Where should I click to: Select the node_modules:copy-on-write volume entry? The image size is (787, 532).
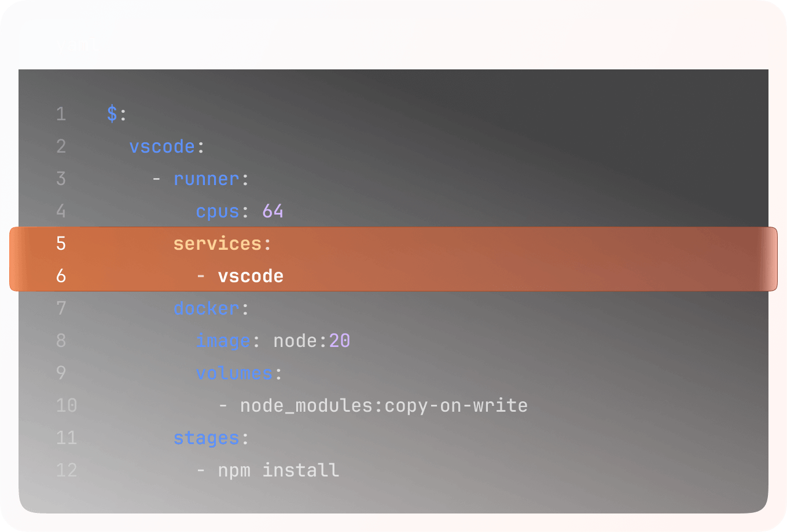(384, 405)
